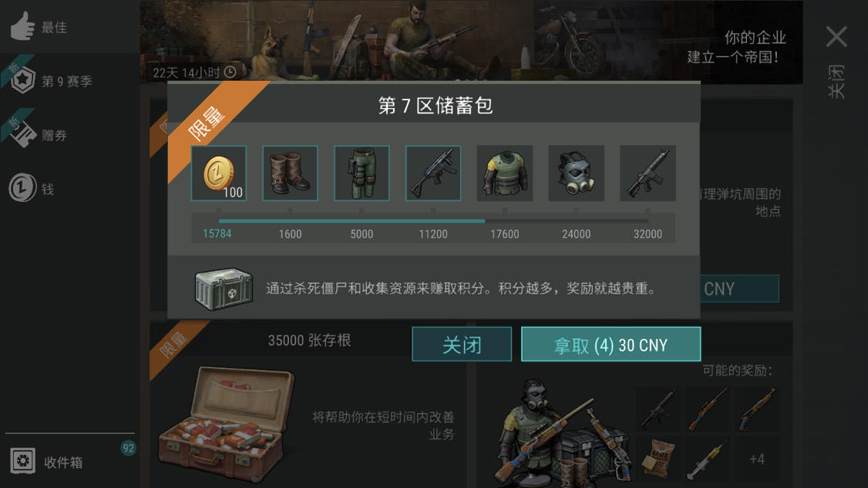The height and width of the screenshot is (488, 868).
Task: Click the 关闭 button in the dialog
Action: [462, 344]
